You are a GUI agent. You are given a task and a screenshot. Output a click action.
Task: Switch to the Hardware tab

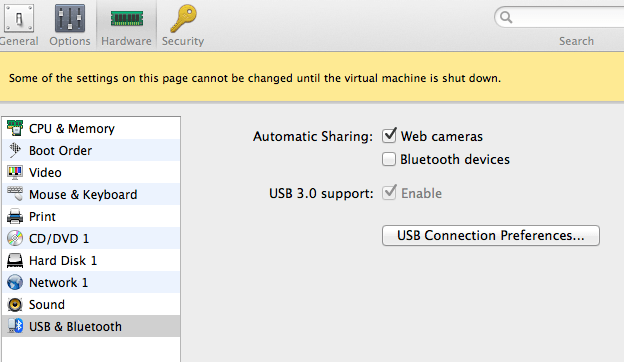pyautogui.click(x=126, y=25)
